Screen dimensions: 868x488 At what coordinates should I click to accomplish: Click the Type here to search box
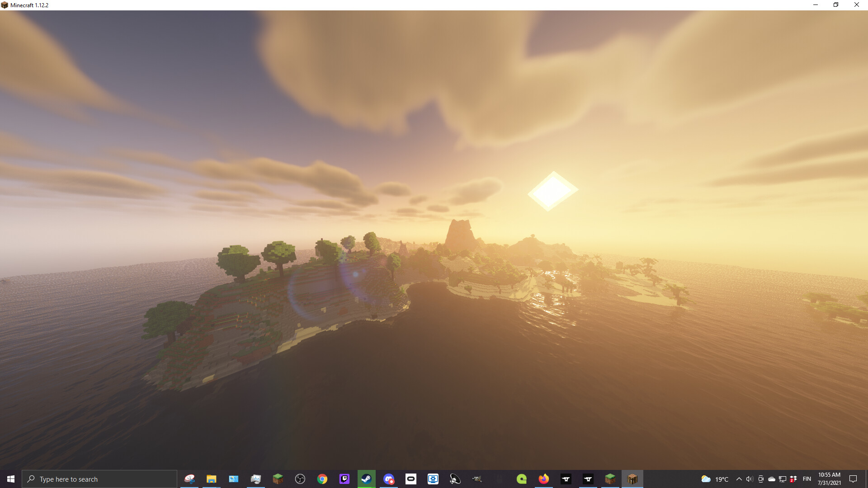[x=99, y=479]
